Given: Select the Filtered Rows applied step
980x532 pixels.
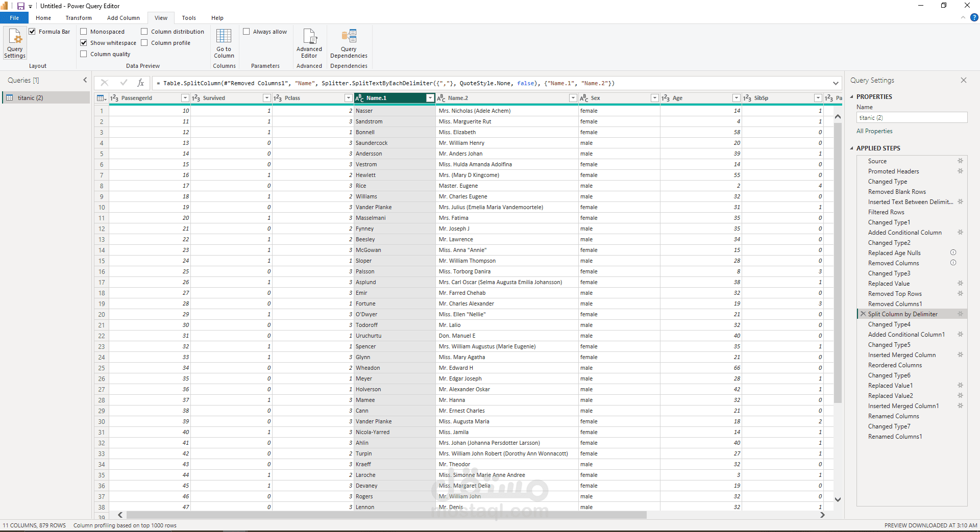Looking at the screenshot, I should pos(886,212).
